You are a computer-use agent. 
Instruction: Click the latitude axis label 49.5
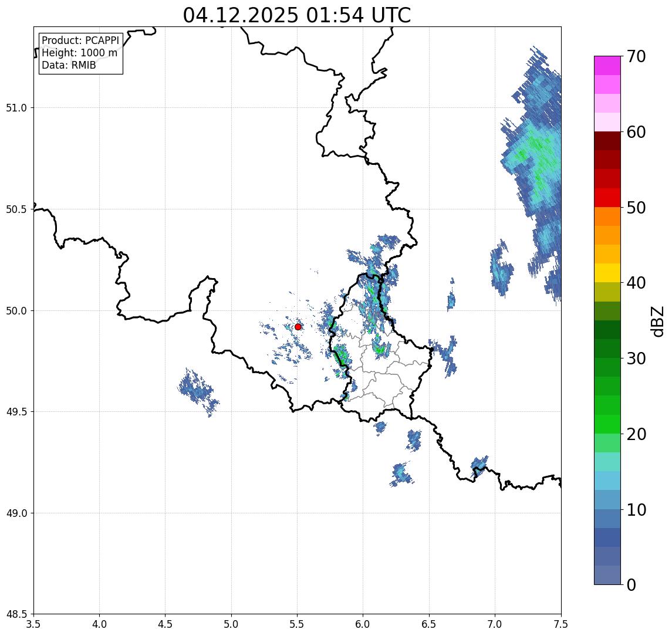click(16, 412)
